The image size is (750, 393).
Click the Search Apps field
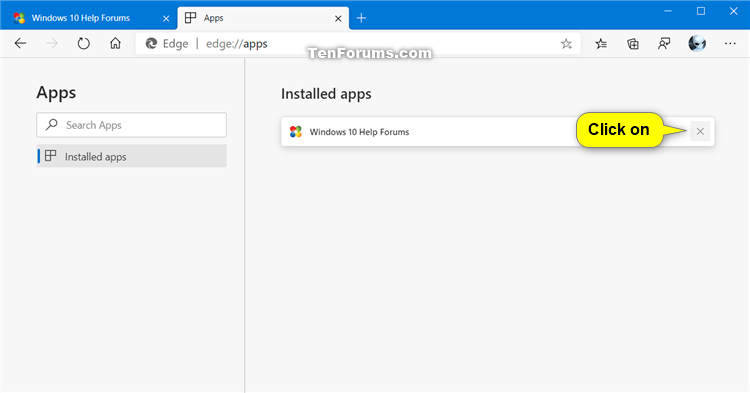[132, 125]
